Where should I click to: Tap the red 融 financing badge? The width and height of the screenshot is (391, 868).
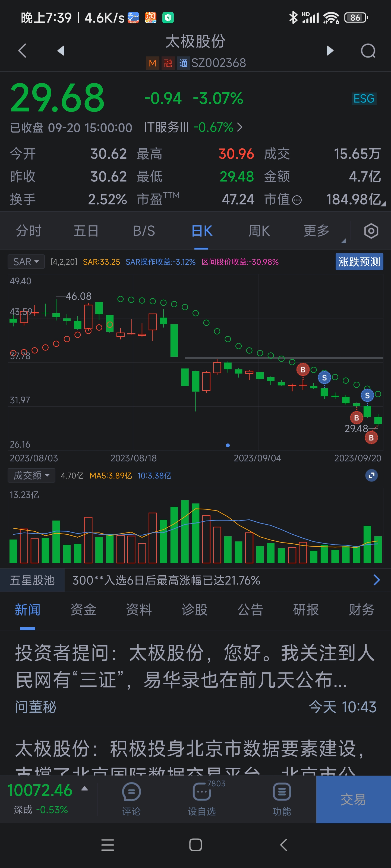pyautogui.click(x=168, y=63)
